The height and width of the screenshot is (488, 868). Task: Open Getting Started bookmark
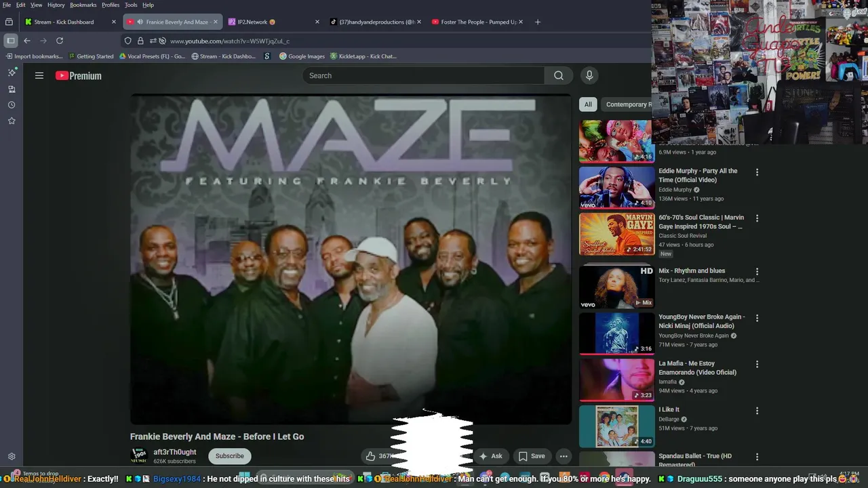tap(92, 56)
